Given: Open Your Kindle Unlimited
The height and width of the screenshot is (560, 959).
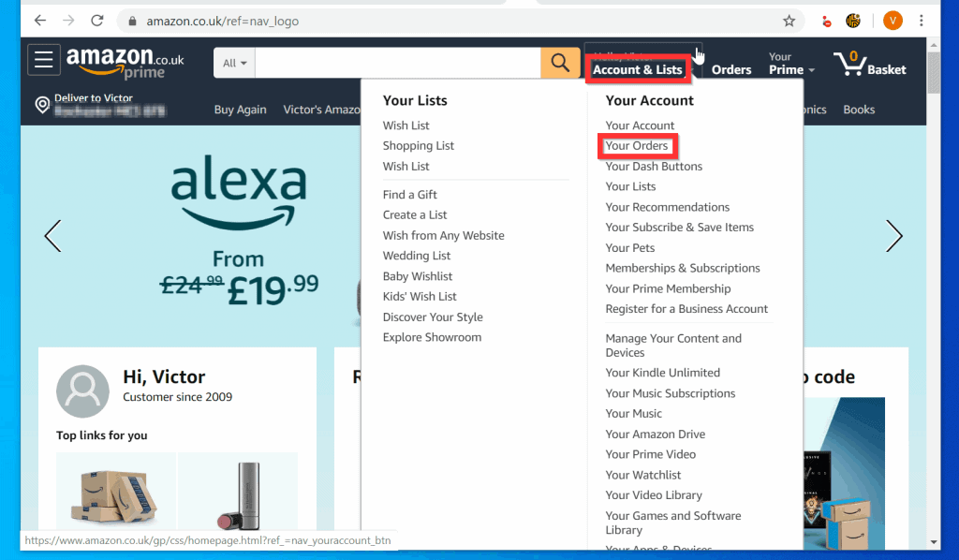Looking at the screenshot, I should [662, 373].
